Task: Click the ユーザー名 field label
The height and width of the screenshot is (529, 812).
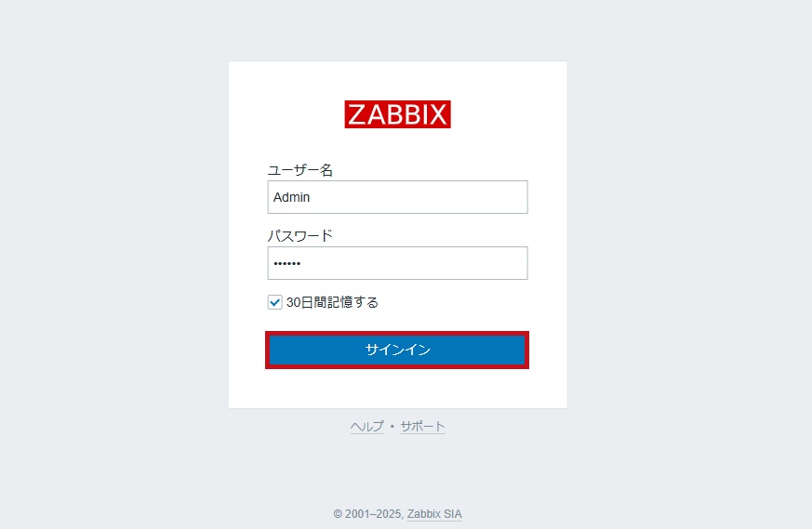Action: pos(300,170)
